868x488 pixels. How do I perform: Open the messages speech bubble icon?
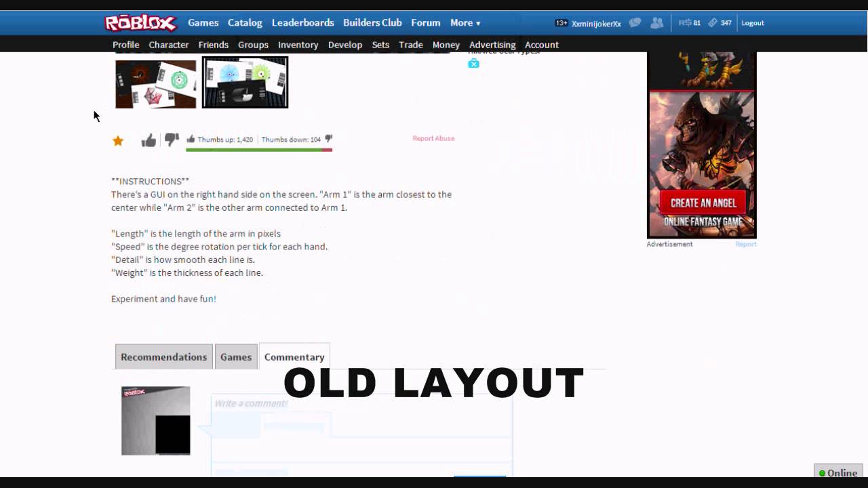click(x=635, y=23)
